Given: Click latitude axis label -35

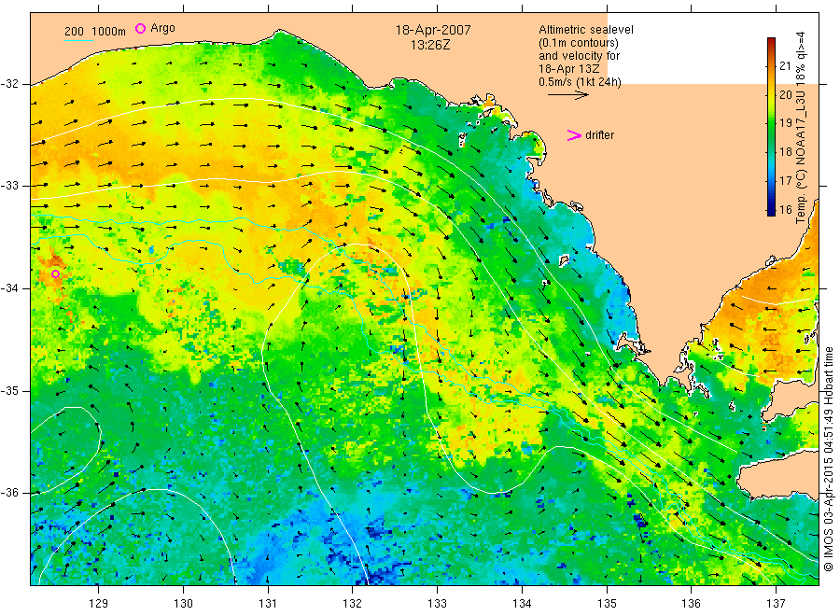Looking at the screenshot, I should [9, 390].
